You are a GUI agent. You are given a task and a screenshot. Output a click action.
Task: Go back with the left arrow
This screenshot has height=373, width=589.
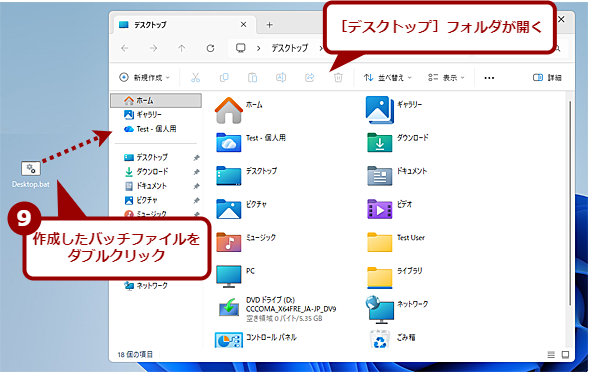pyautogui.click(x=125, y=48)
